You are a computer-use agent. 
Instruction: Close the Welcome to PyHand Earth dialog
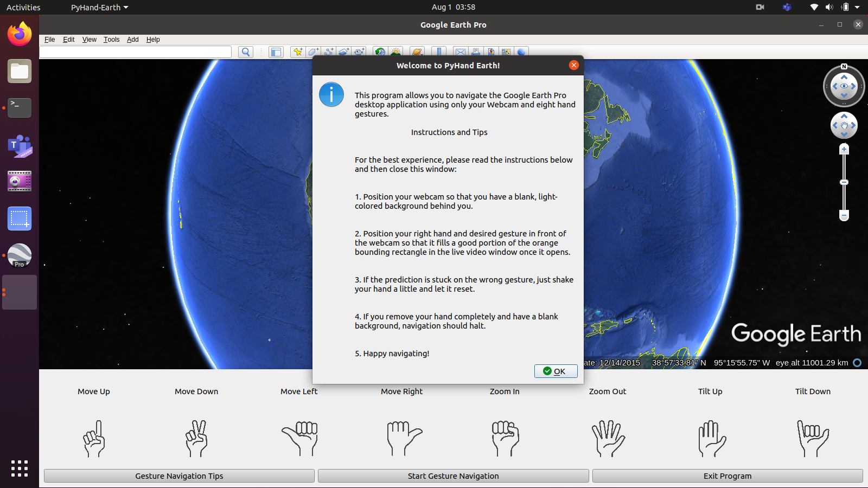click(x=574, y=65)
